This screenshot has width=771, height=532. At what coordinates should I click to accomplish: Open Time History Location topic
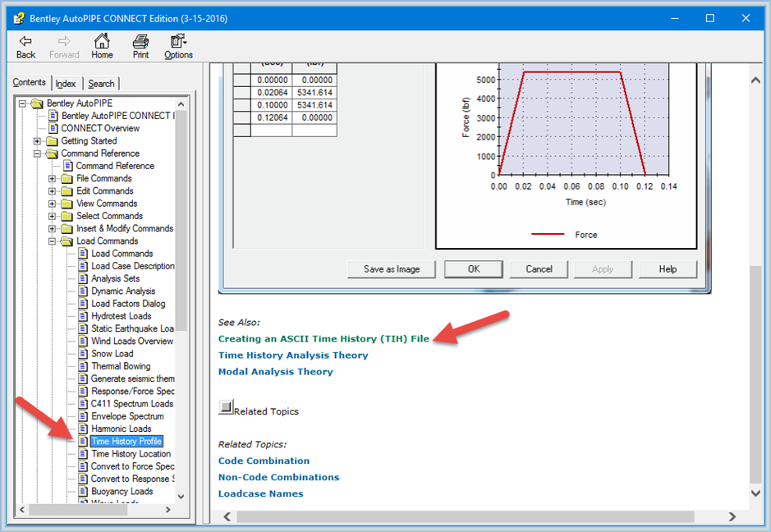pos(131,454)
